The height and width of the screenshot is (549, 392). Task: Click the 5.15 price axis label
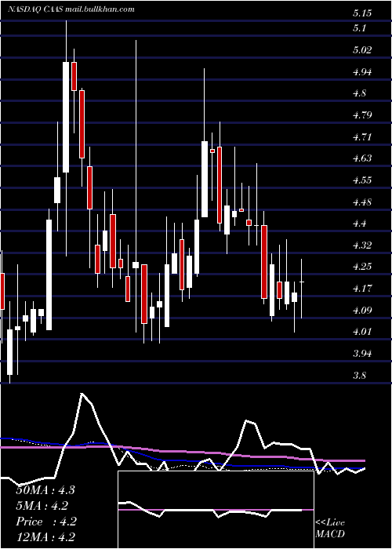[x=362, y=13]
